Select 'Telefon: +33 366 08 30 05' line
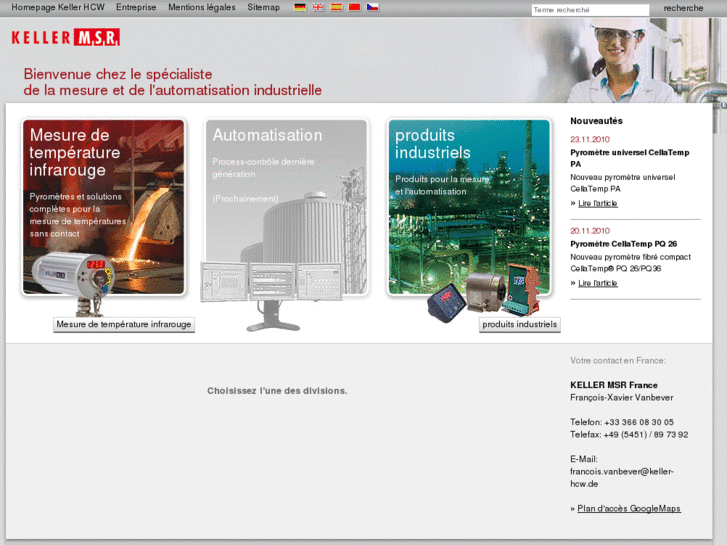The height and width of the screenshot is (545, 727). [x=622, y=422]
